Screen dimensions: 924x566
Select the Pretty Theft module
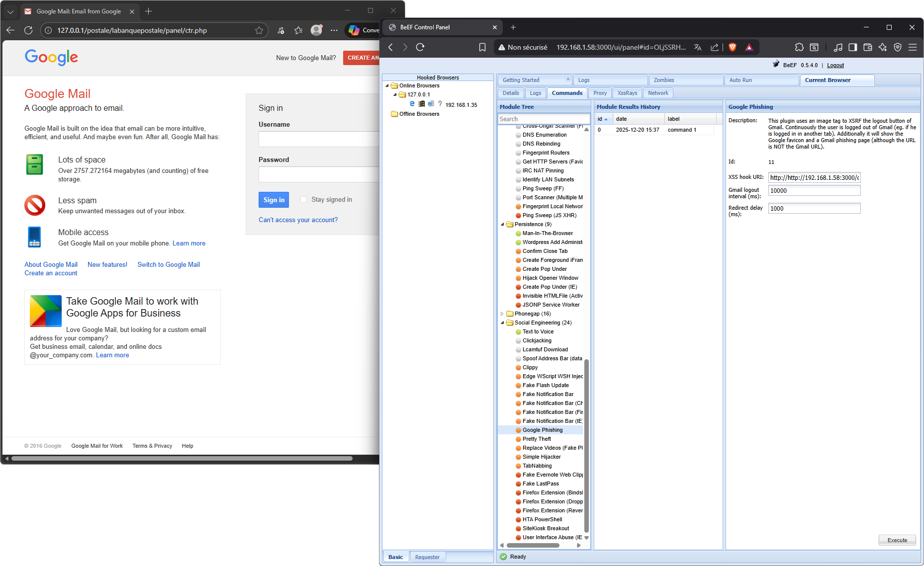[x=537, y=439]
